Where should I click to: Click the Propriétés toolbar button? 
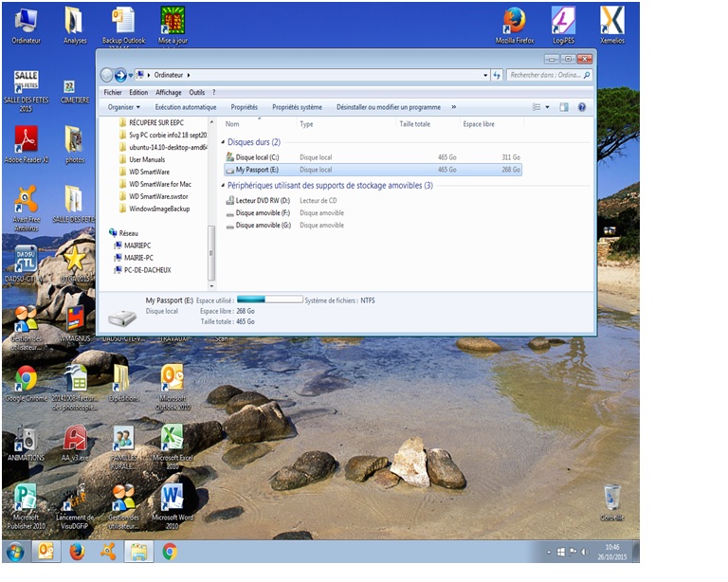(245, 107)
